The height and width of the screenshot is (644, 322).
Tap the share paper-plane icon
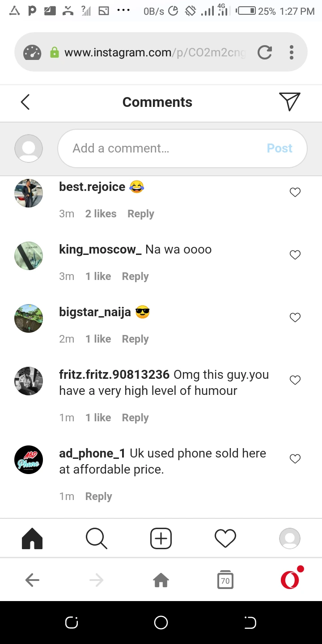coord(289,102)
